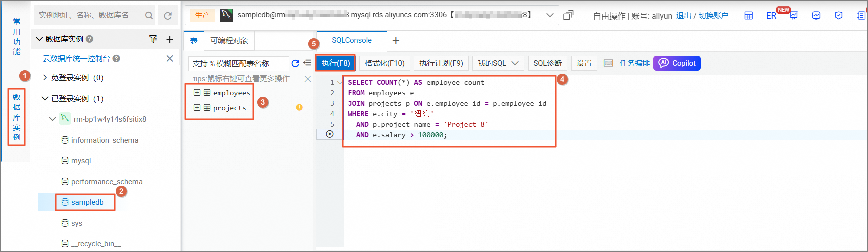This screenshot has width=868, height=252.
Task: Focus the table name fuzzy match field
Action: click(238, 63)
